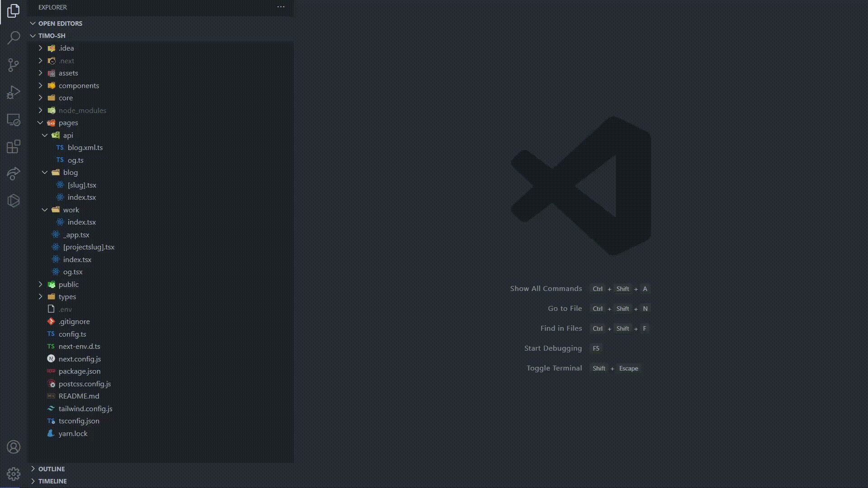Open the blog.xml.ts file
The width and height of the screenshot is (868, 488).
[85, 147]
